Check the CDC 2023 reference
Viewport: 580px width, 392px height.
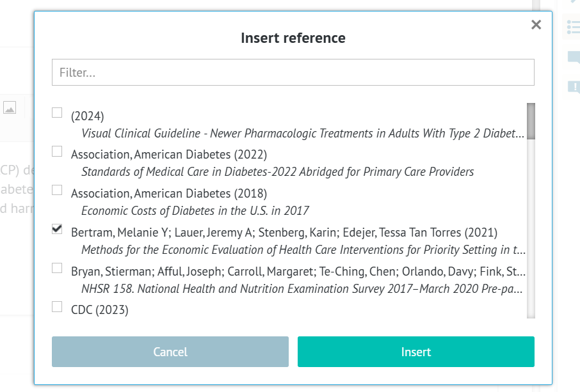coord(57,307)
